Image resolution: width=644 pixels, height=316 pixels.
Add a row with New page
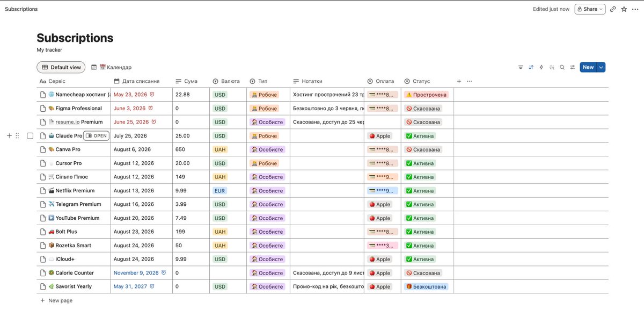click(x=56, y=300)
